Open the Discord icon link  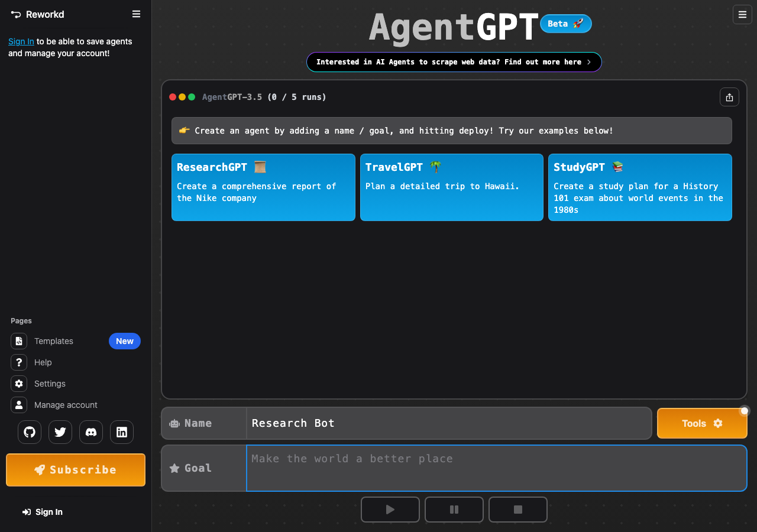click(91, 432)
